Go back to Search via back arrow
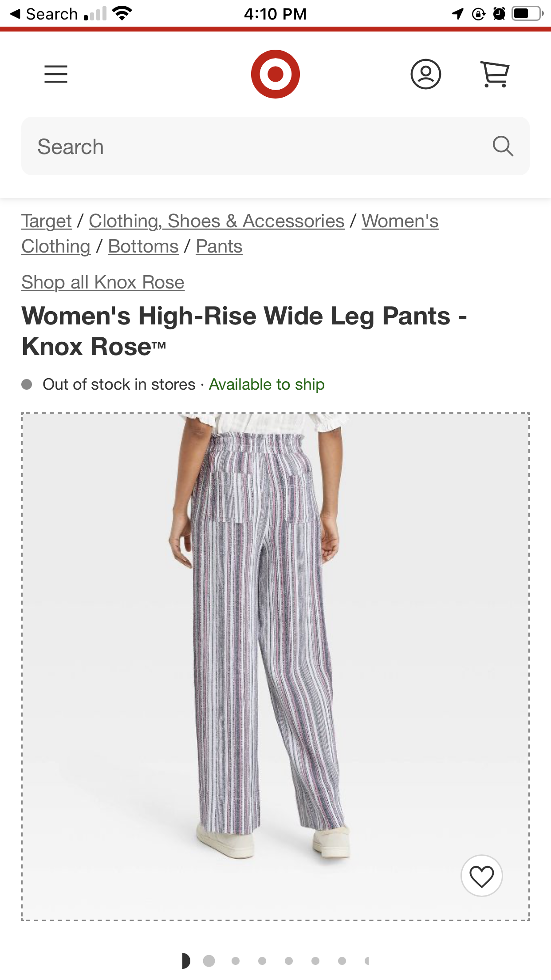The image size is (551, 980). [43, 14]
